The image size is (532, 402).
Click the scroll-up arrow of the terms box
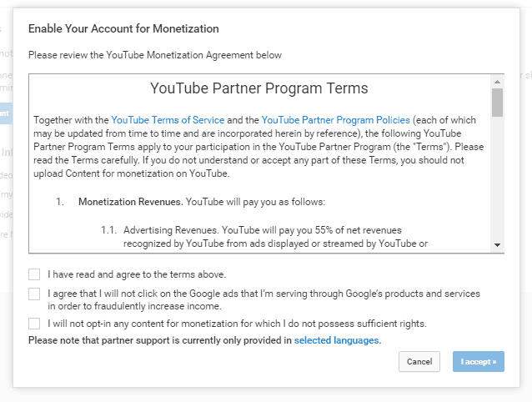click(x=497, y=82)
